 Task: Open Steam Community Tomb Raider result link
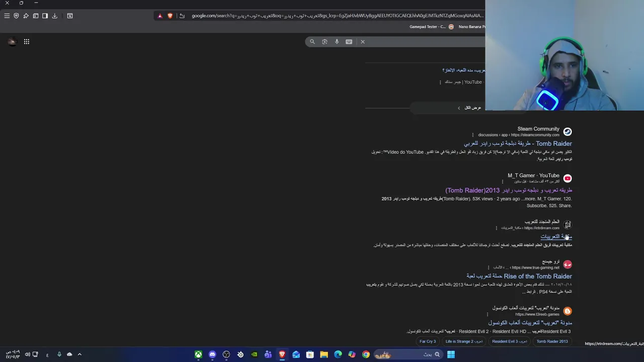click(x=518, y=144)
